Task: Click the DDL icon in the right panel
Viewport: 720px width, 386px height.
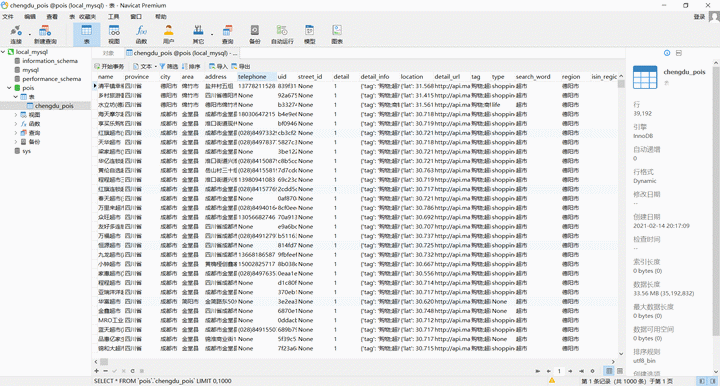Action: (679, 53)
